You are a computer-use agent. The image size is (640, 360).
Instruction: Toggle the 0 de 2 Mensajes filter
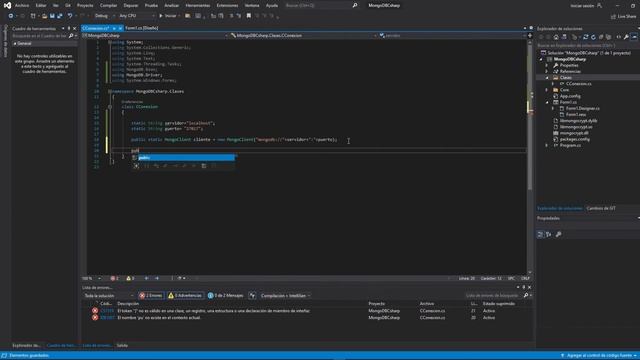(225, 296)
